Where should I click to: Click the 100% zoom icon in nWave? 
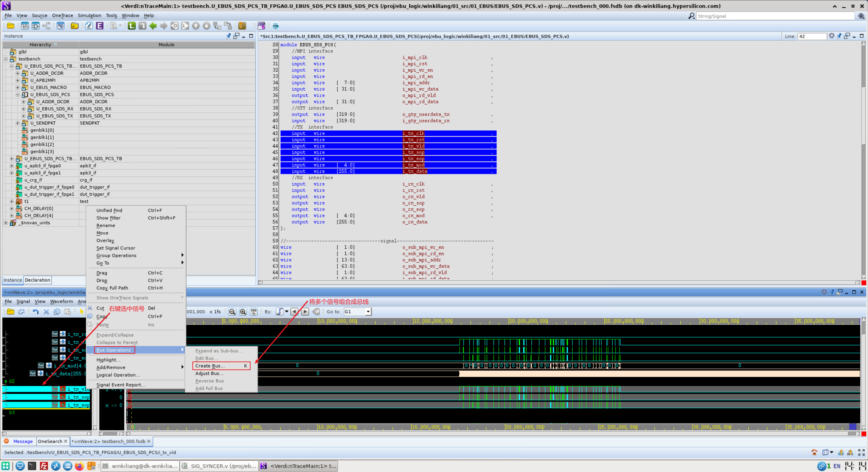(253, 312)
